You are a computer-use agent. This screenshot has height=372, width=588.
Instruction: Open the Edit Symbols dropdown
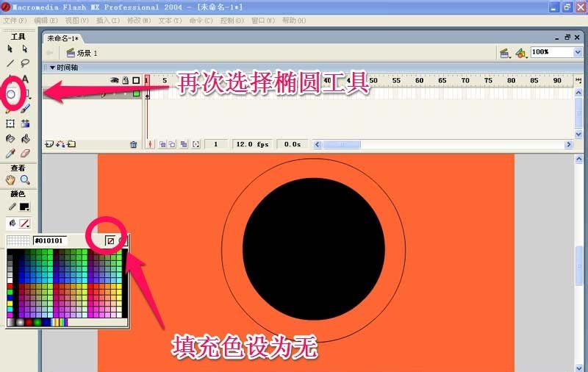click(x=520, y=53)
